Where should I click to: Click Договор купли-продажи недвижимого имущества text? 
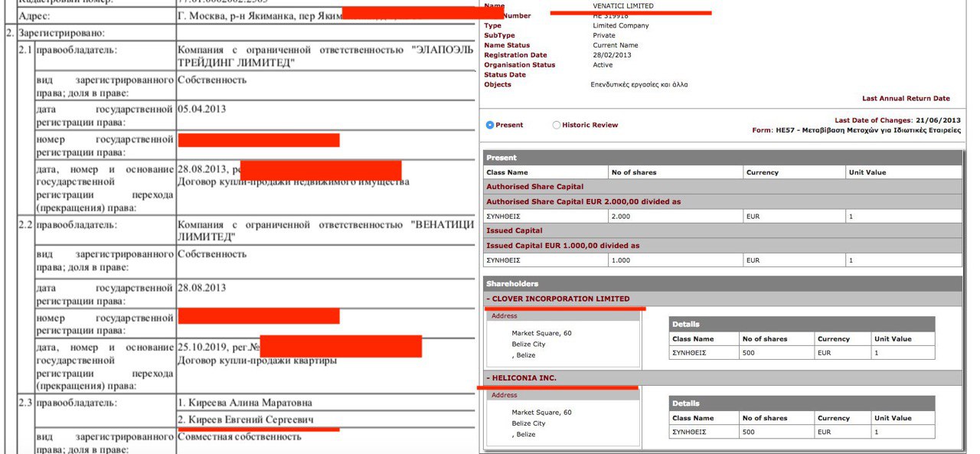point(293,182)
